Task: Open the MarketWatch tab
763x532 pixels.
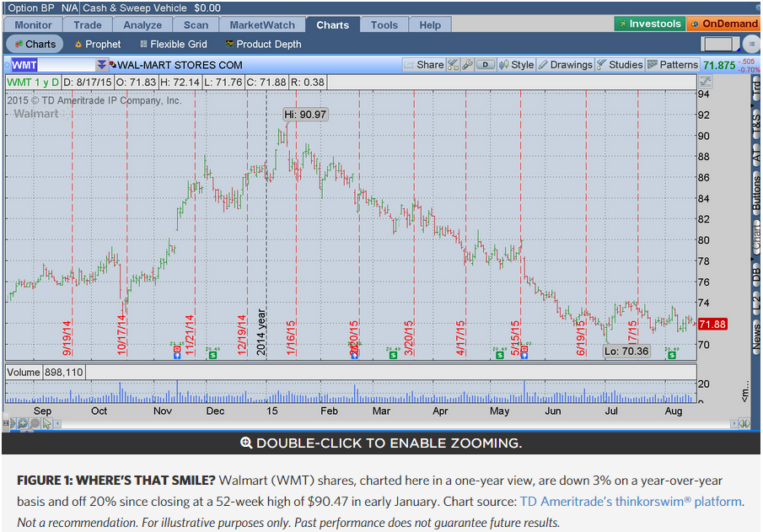Action: click(262, 24)
